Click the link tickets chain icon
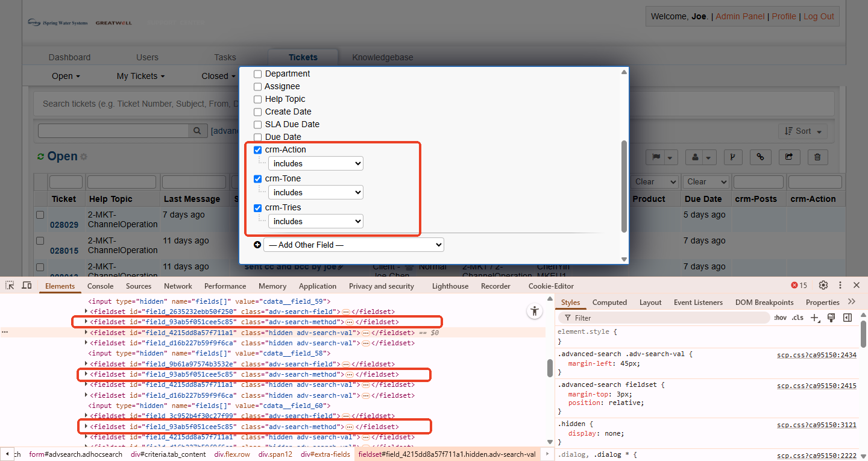Image resolution: width=868 pixels, height=461 pixels. 761,157
